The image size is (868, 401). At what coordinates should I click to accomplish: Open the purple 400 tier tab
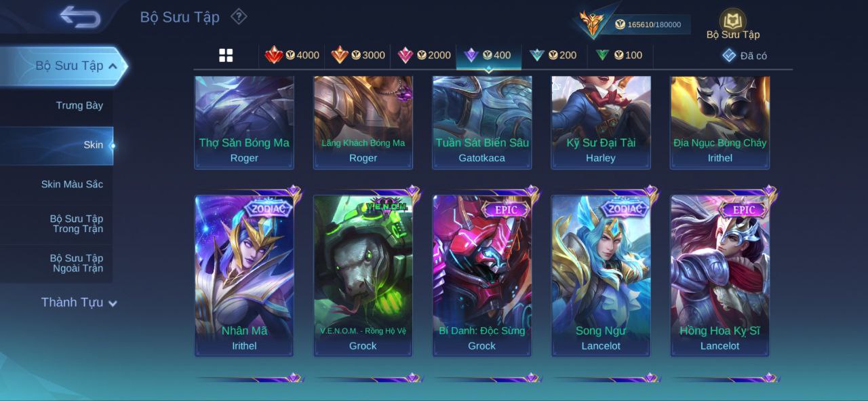488,55
